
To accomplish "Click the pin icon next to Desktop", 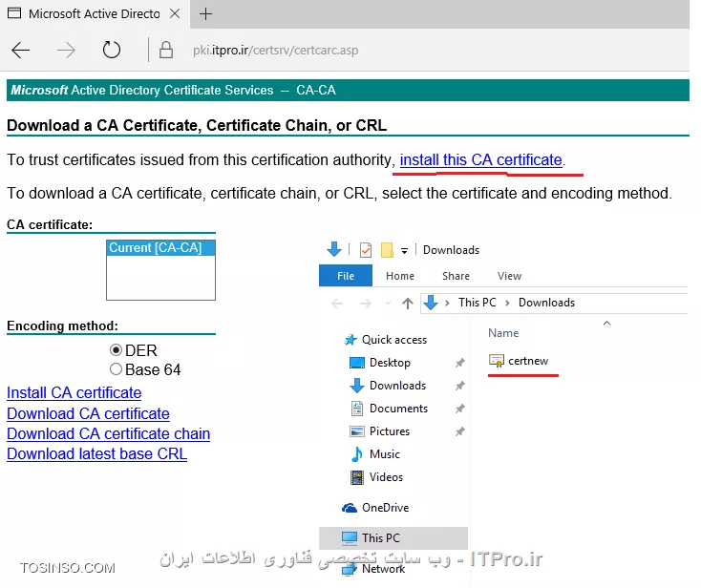I will pyautogui.click(x=459, y=363).
